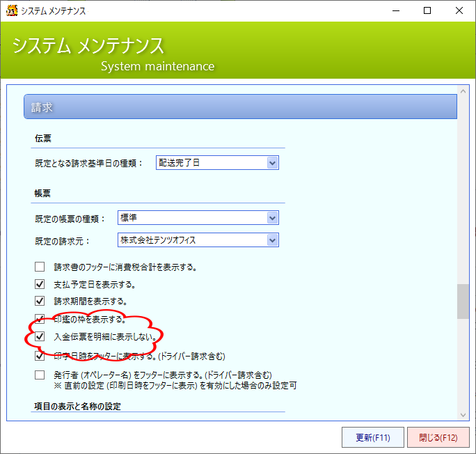Open the 既定となる請求基準日の種類 dropdown
This screenshot has width=476, height=454.
click(272, 163)
